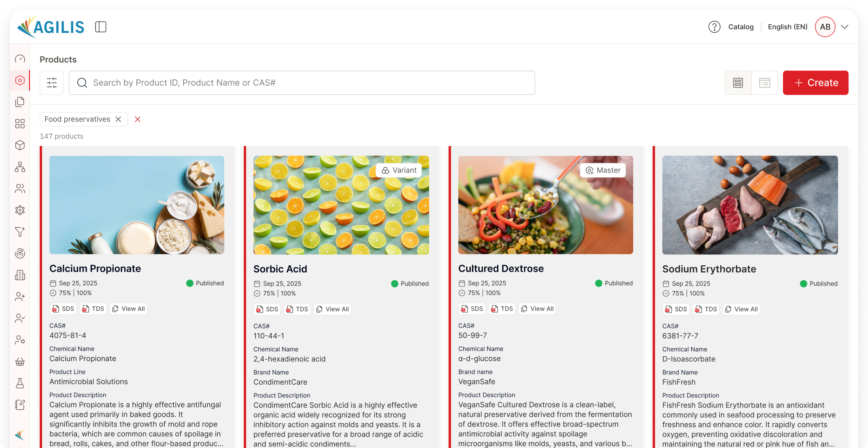Open the organization hierarchy sidebar icon
Screen dimensions: 868x448
click(x=20, y=167)
